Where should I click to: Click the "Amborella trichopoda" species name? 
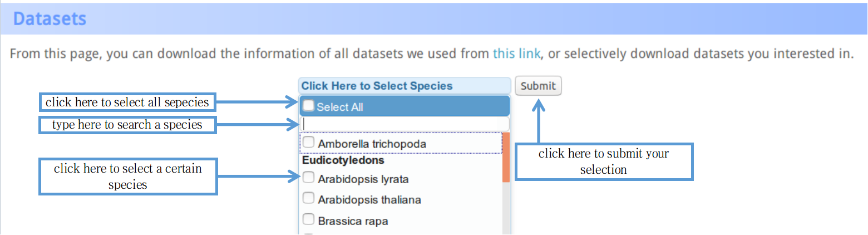click(x=372, y=144)
